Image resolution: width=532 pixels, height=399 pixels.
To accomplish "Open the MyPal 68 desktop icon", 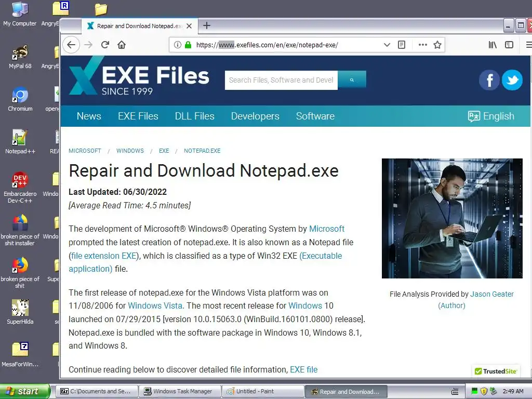I will pos(20,57).
